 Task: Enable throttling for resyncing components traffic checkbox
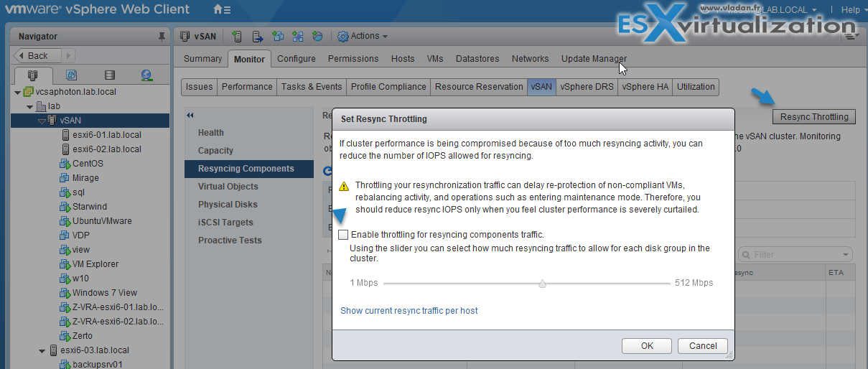344,235
